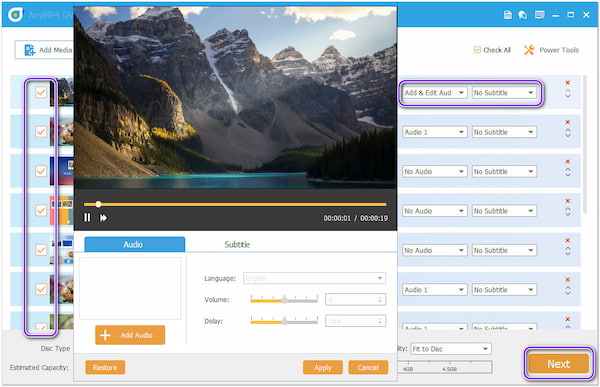Image resolution: width=600 pixels, height=387 pixels.
Task: Pause the video preview playback
Action: click(x=87, y=217)
